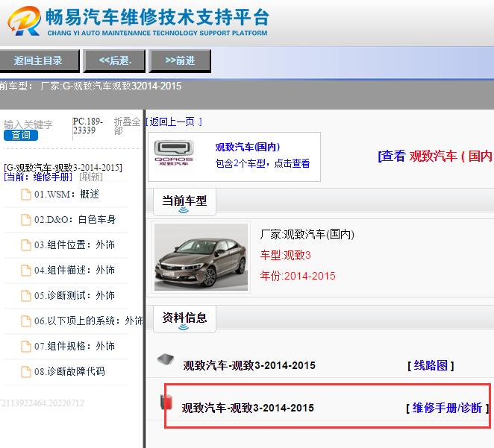494x448 pixels.
Task: Open tree item 02.D&O: 白色车身
Action: (x=75, y=220)
